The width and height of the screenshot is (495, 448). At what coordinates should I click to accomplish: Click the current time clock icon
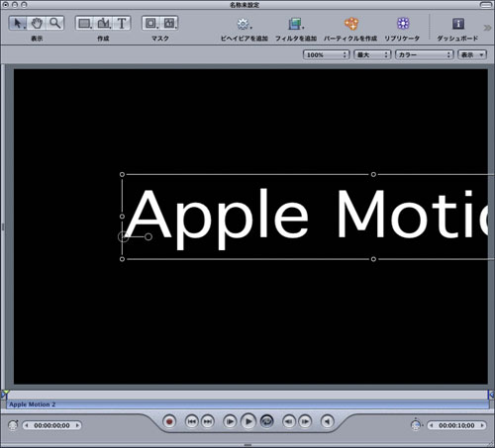[x=13, y=425]
